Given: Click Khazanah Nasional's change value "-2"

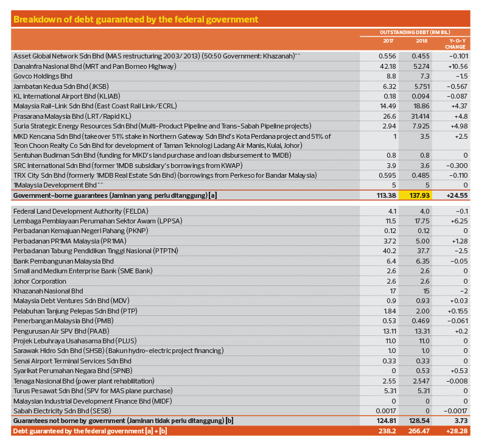Looking at the screenshot, I should click(463, 291).
